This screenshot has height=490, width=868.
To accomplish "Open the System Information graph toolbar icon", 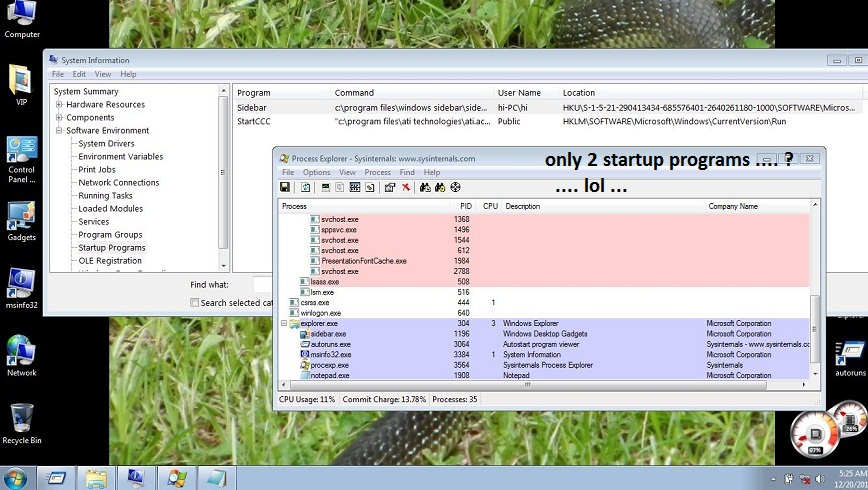I will tap(326, 187).
